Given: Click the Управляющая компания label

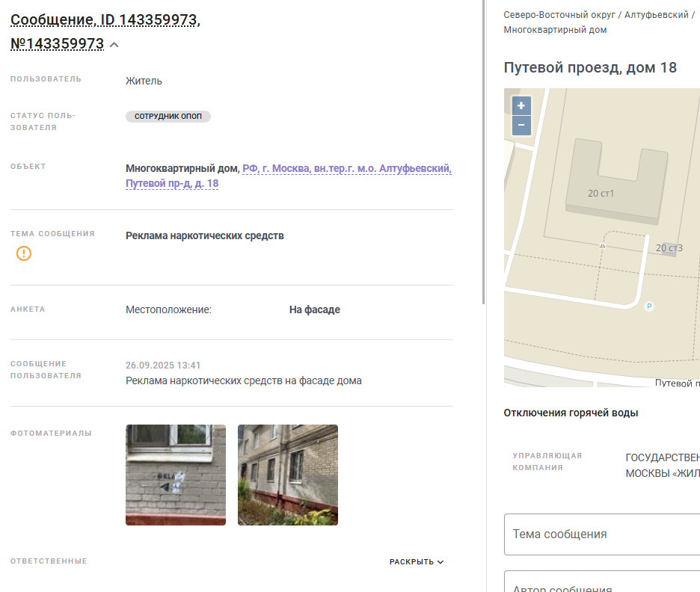Looking at the screenshot, I should (547, 462).
